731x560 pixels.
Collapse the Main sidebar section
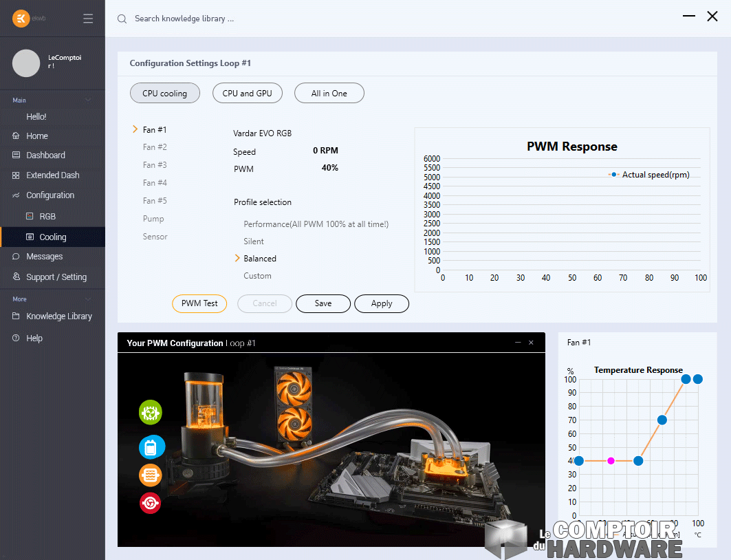click(x=87, y=100)
